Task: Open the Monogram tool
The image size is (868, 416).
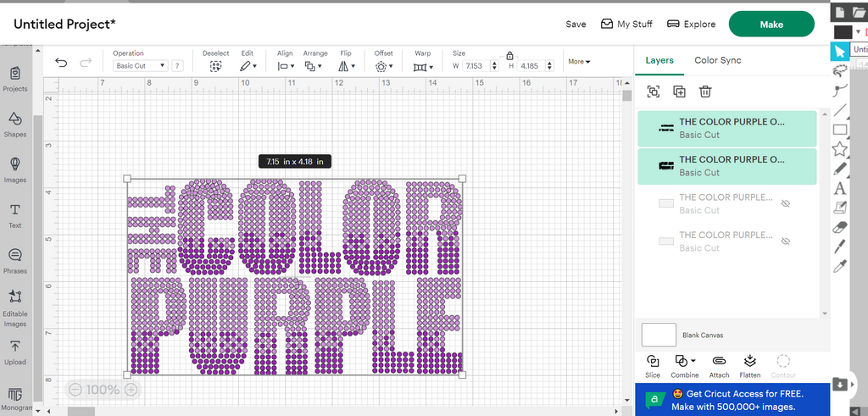Action: tap(15, 399)
